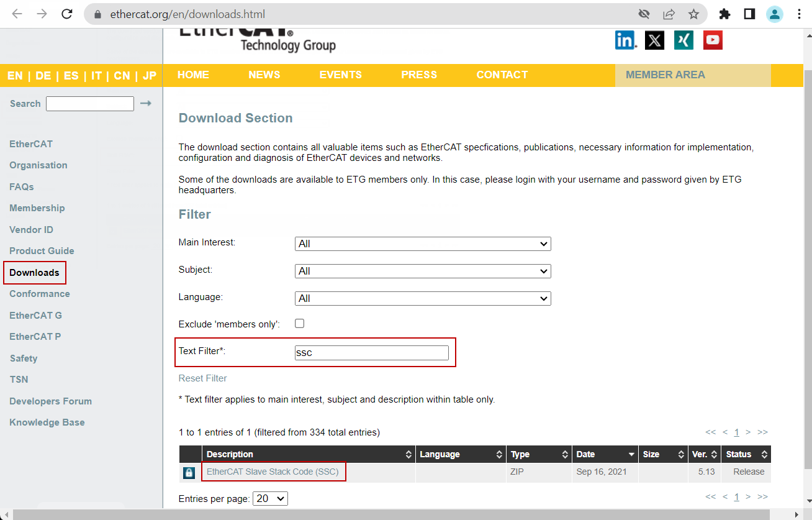Open Safety sidebar item
Image resolution: width=812 pixels, height=520 pixels.
[24, 358]
